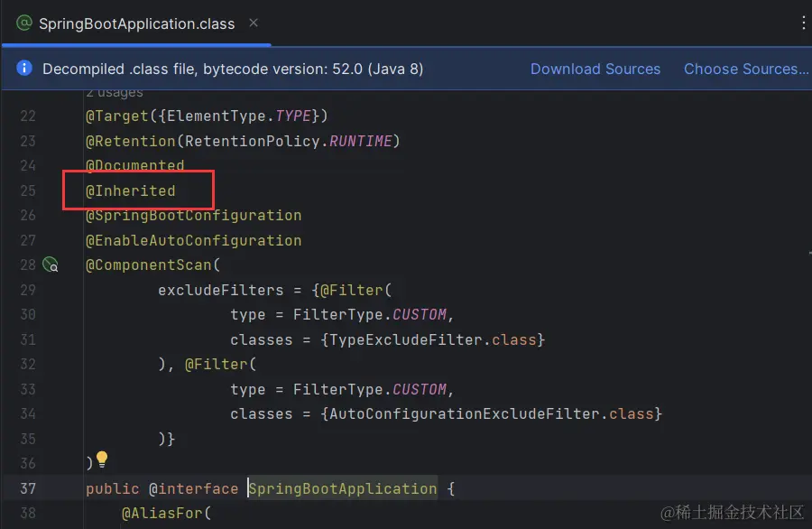Click the @Documented annotation
The height and width of the screenshot is (529, 812).
pos(134,165)
